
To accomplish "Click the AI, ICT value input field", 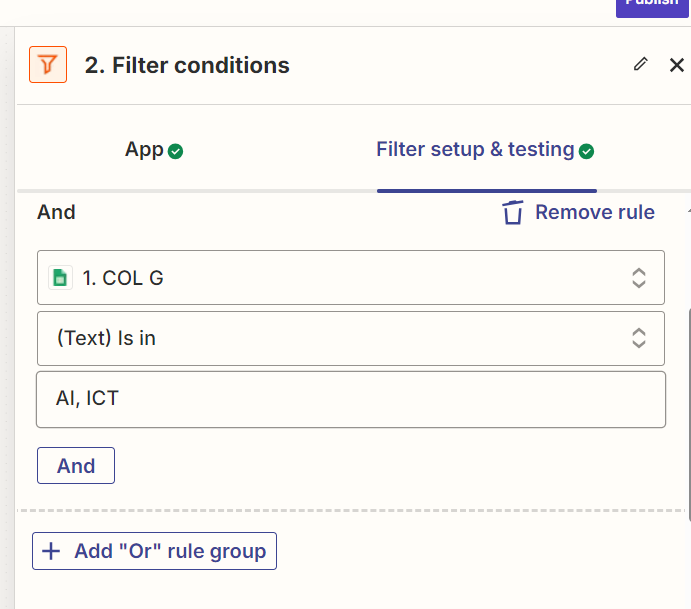I will point(351,399).
